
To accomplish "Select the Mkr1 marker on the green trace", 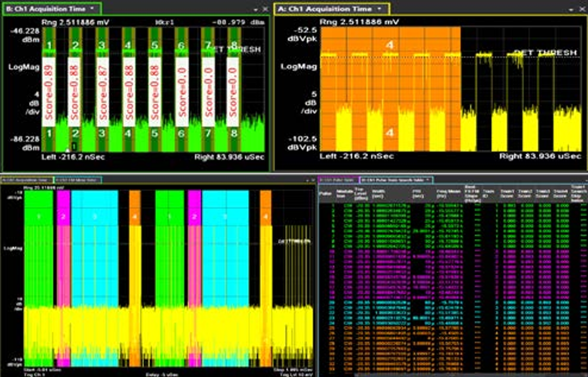I will (x=68, y=150).
